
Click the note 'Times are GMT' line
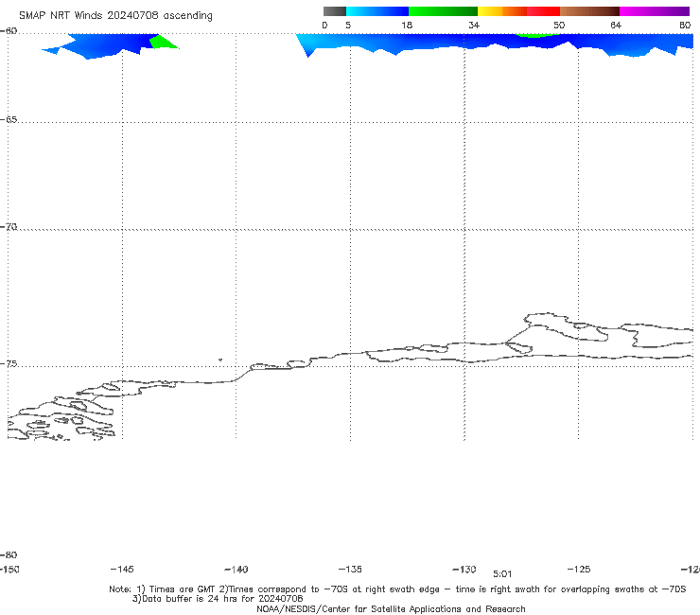tap(397, 589)
